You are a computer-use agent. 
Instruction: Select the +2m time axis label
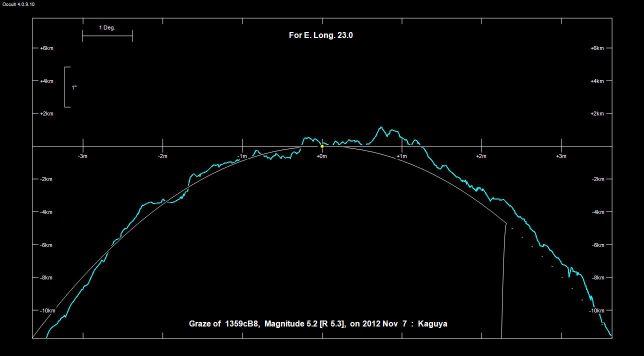click(481, 156)
